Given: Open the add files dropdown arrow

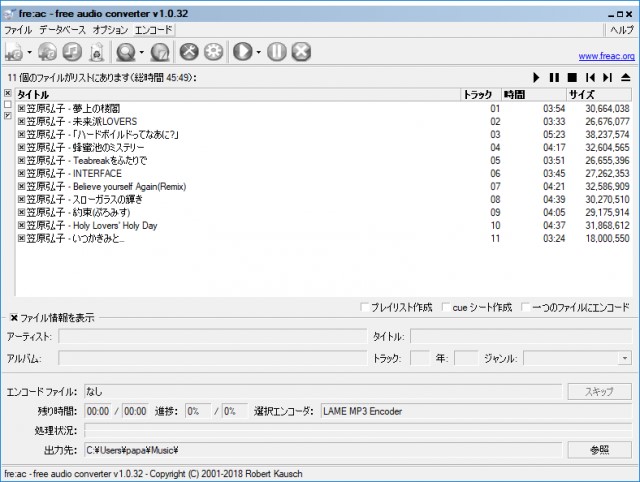Looking at the screenshot, I should coord(29,52).
